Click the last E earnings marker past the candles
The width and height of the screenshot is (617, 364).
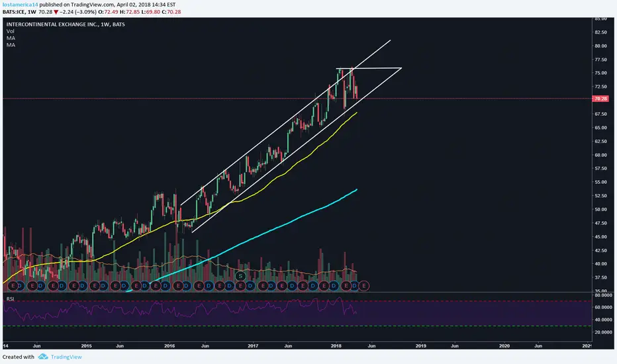(364, 286)
